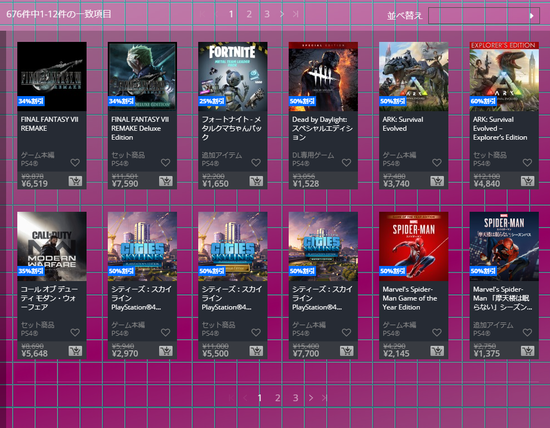
Task: Open title 'Marvel's Spider-Man Game of the Year Edition'
Action: pos(410,298)
